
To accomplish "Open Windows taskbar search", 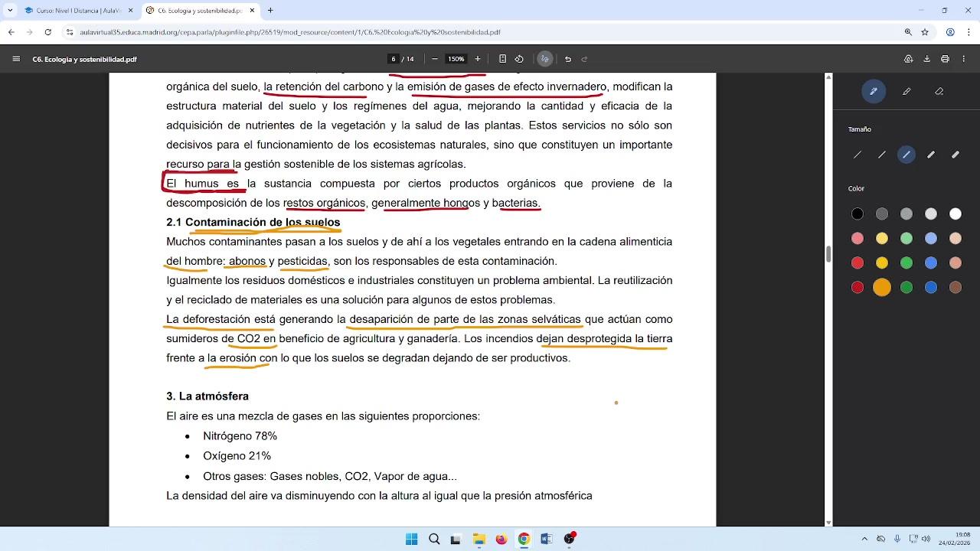I will tap(434, 539).
